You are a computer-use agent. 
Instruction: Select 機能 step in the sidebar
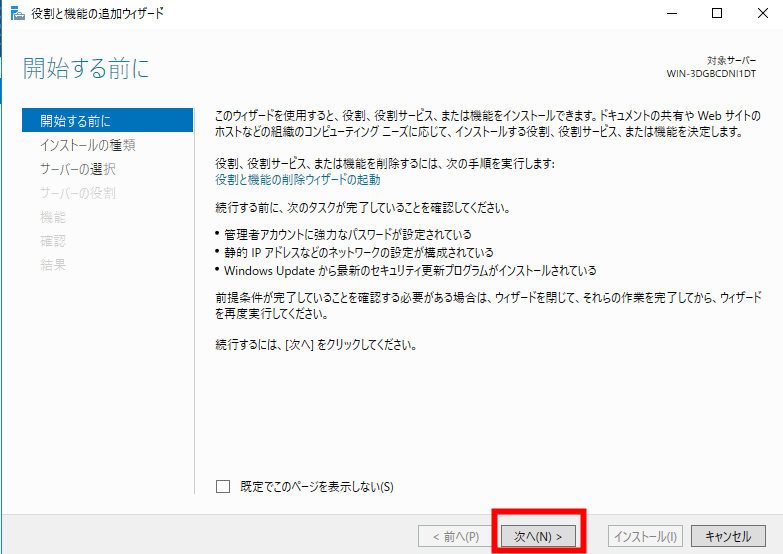[x=53, y=217]
